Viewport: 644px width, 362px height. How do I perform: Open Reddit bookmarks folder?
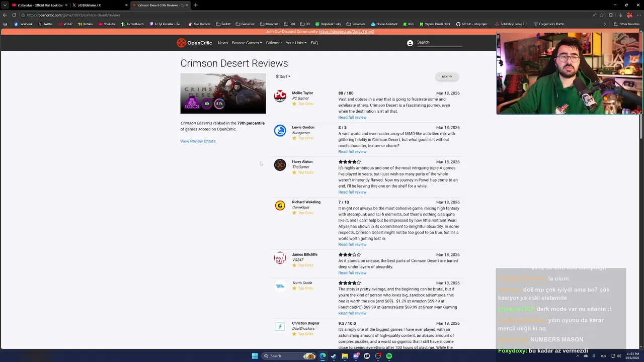point(223,24)
